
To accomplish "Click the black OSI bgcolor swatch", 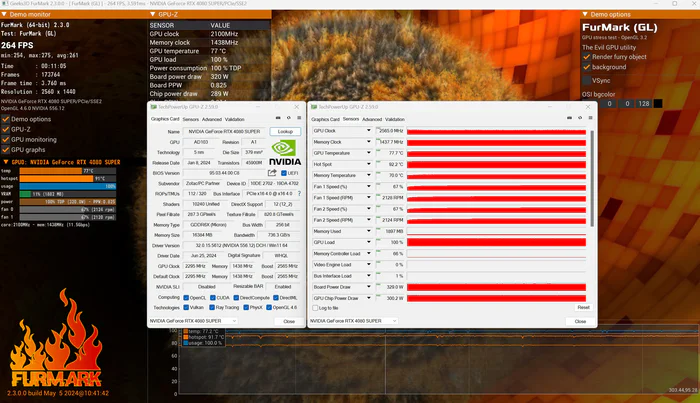I will [x=658, y=104].
